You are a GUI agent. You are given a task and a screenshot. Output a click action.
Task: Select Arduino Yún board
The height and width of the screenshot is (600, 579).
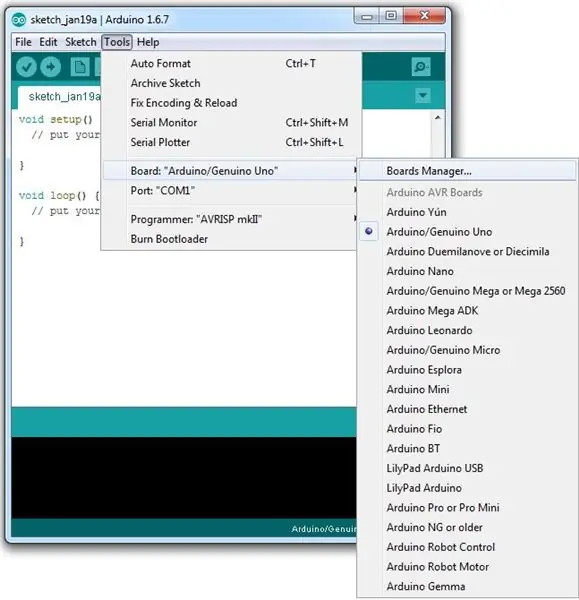coord(467,212)
